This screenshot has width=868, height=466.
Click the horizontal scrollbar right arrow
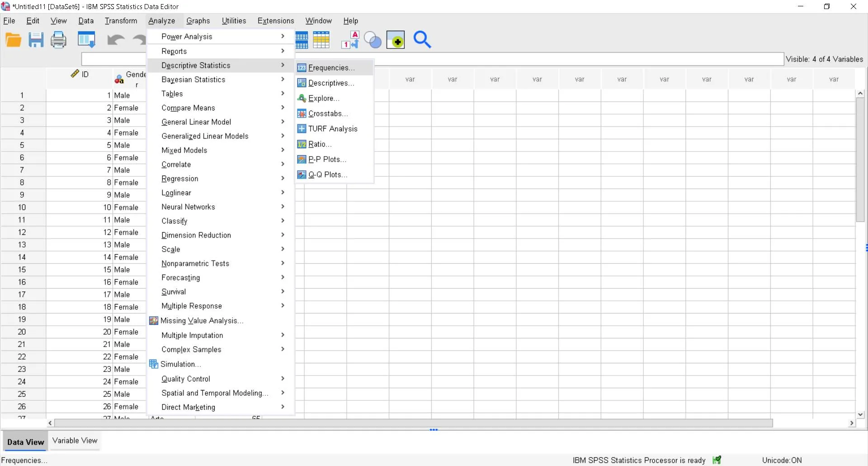pos(852,423)
